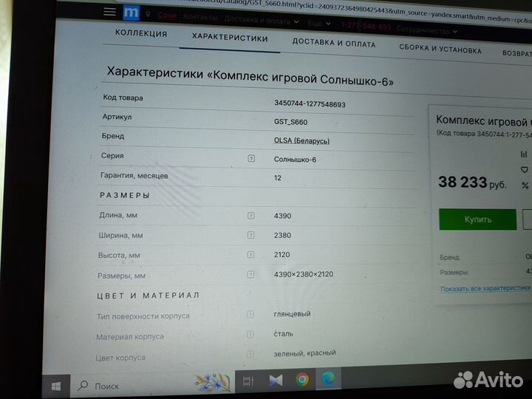Click the color value зеленый, красный
The height and width of the screenshot is (399, 532).
304,353
